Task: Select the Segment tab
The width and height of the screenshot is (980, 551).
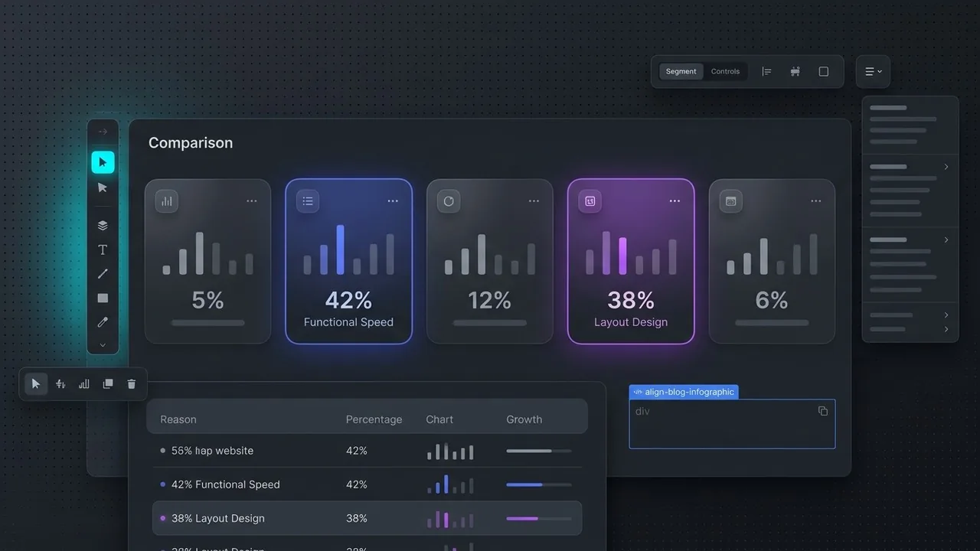Action: click(681, 71)
